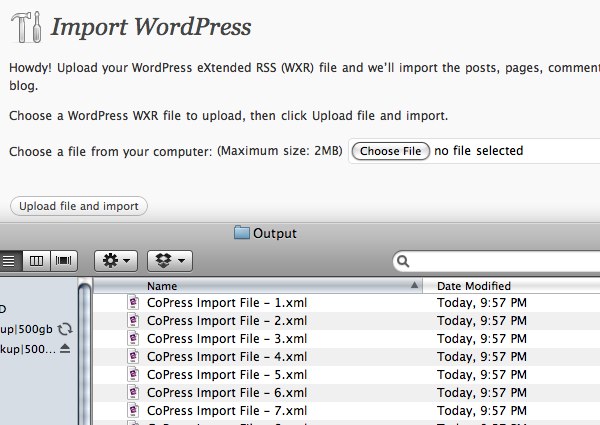Select the up|500gb sidebar volume

26,329
